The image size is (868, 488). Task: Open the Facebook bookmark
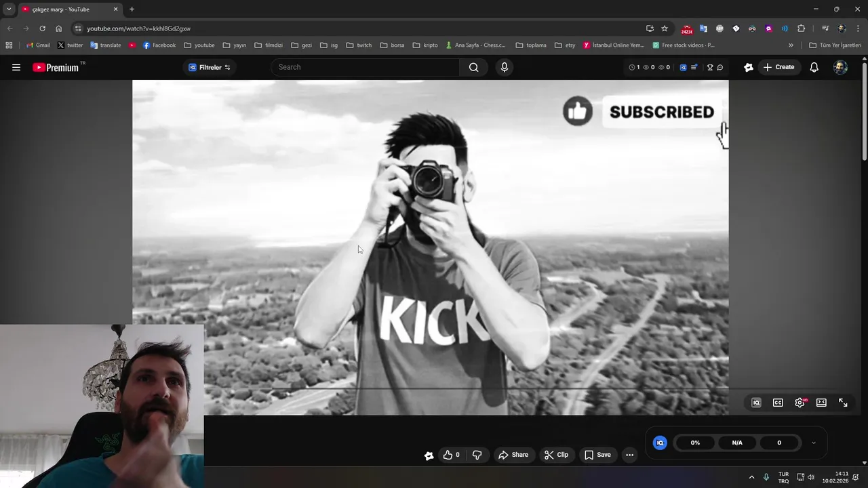coord(159,45)
